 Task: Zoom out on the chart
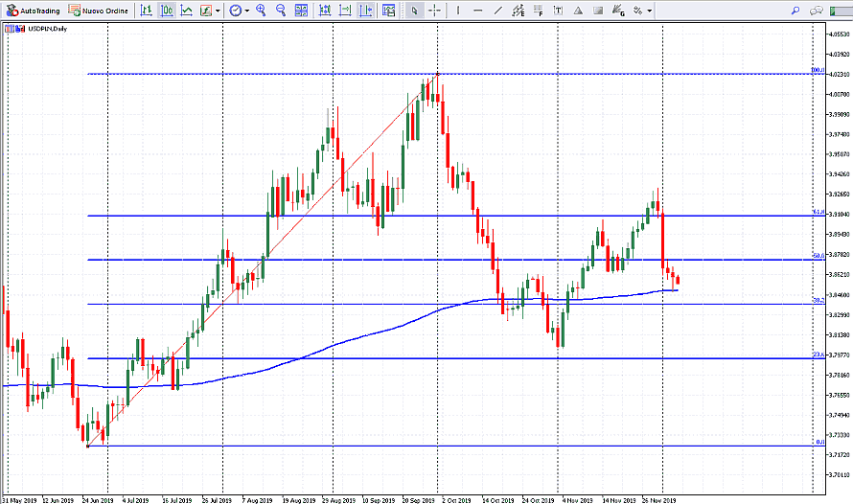(281, 11)
